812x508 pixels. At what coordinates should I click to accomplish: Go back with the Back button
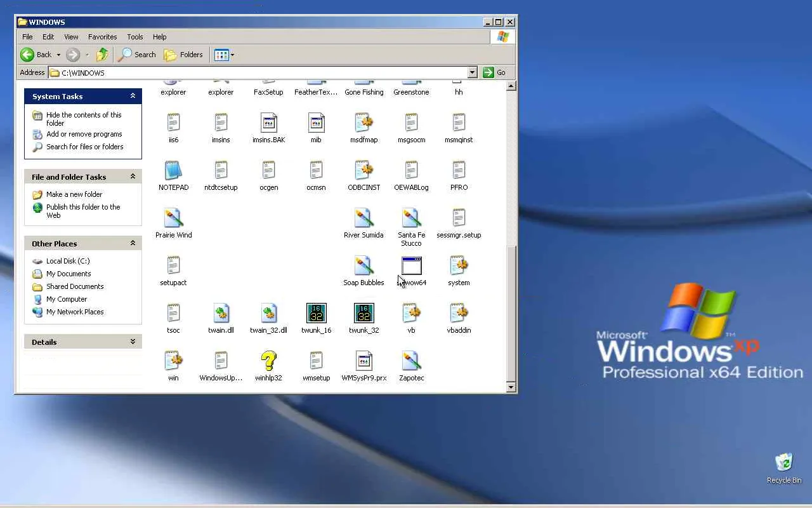coord(36,55)
